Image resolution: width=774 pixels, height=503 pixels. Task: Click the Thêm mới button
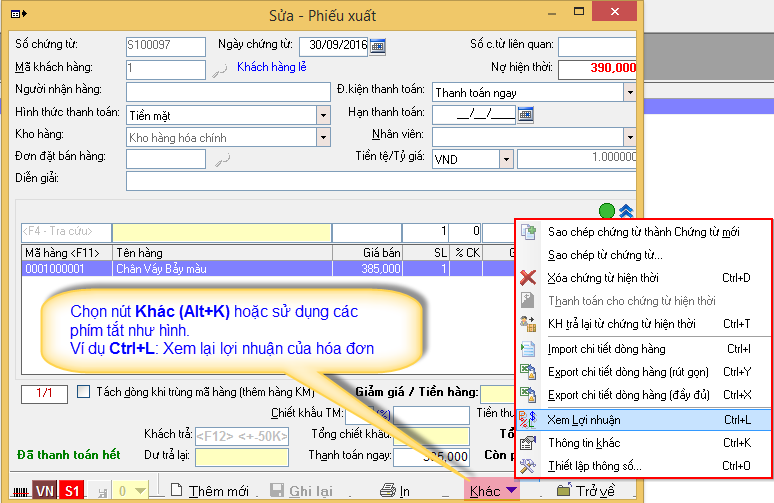208,491
